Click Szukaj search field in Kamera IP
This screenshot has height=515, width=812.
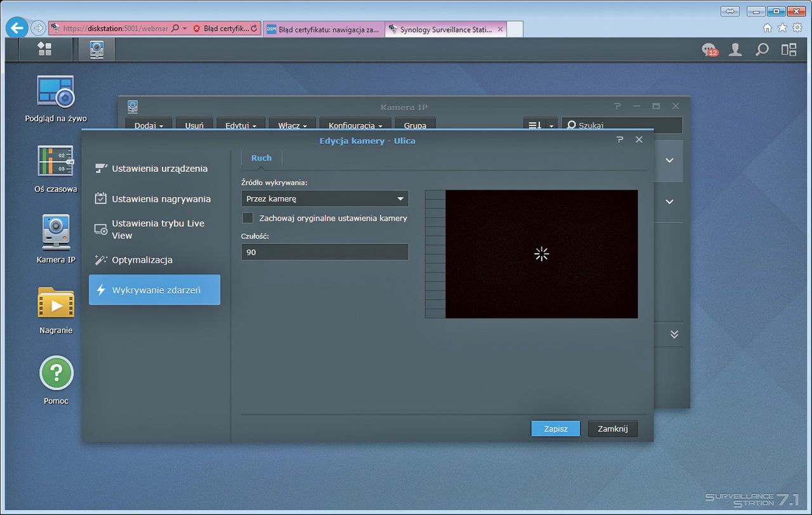[x=622, y=126]
